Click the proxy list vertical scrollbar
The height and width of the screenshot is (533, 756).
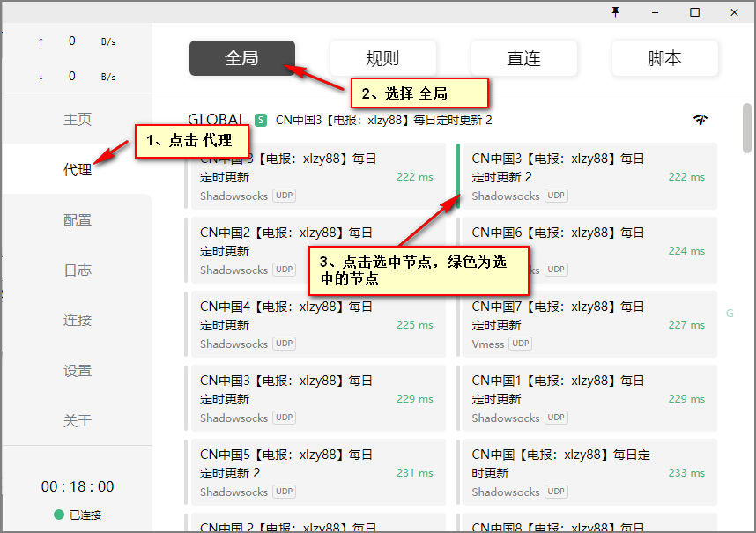coord(747,128)
